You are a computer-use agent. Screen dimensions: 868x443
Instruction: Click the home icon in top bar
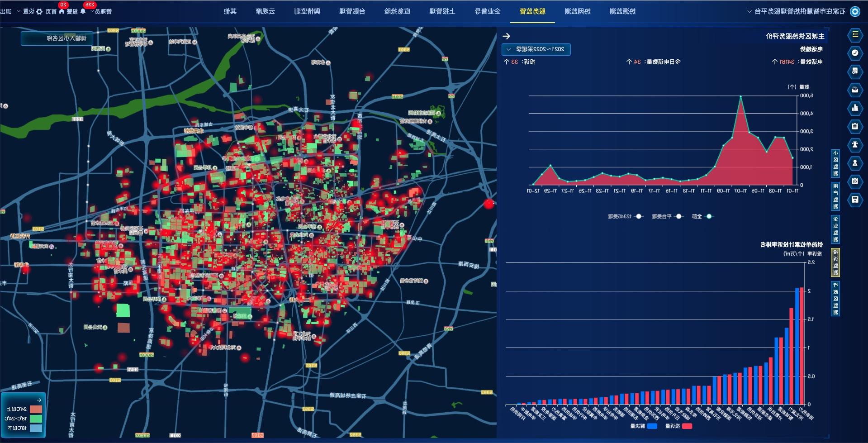tap(62, 11)
